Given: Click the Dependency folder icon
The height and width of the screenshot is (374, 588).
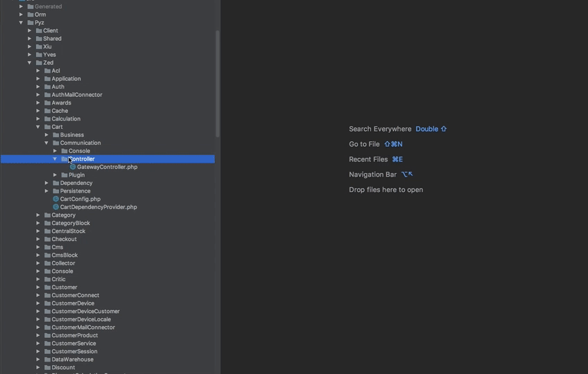Looking at the screenshot, I should [56, 183].
